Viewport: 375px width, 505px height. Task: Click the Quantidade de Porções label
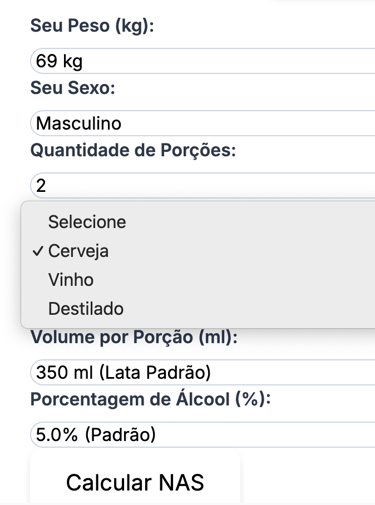click(x=133, y=150)
